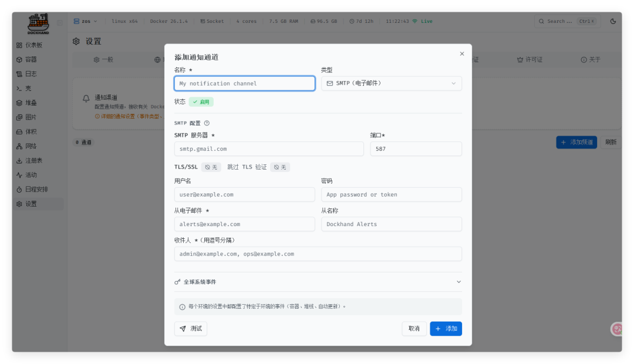Screen dimensions: 634x364
Task: Click the pink translate floating icon
Action: pyautogui.click(x=616, y=329)
